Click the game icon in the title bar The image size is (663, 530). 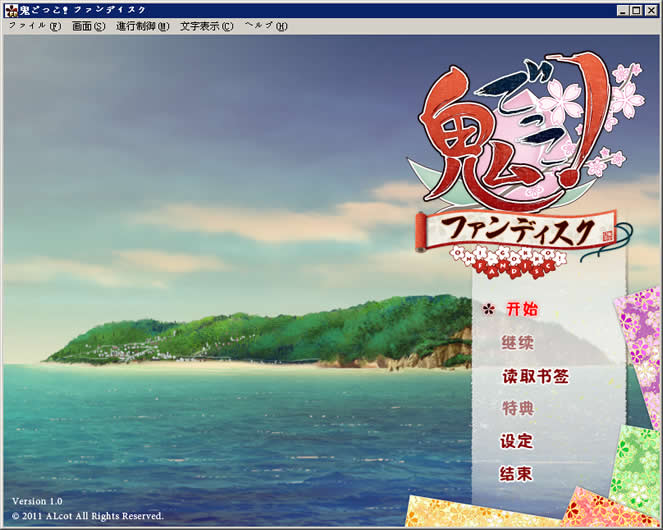pyautogui.click(x=11, y=10)
